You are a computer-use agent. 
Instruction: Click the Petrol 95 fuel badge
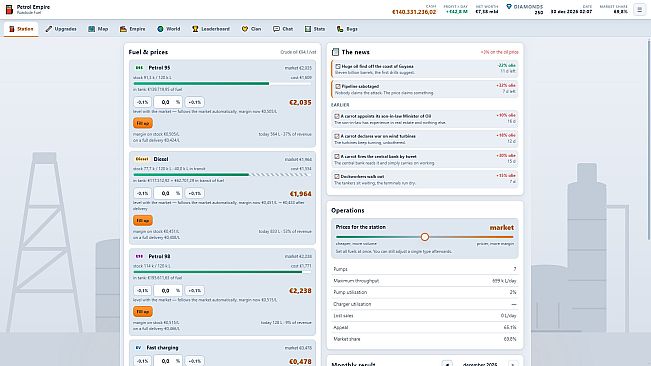(140, 68)
